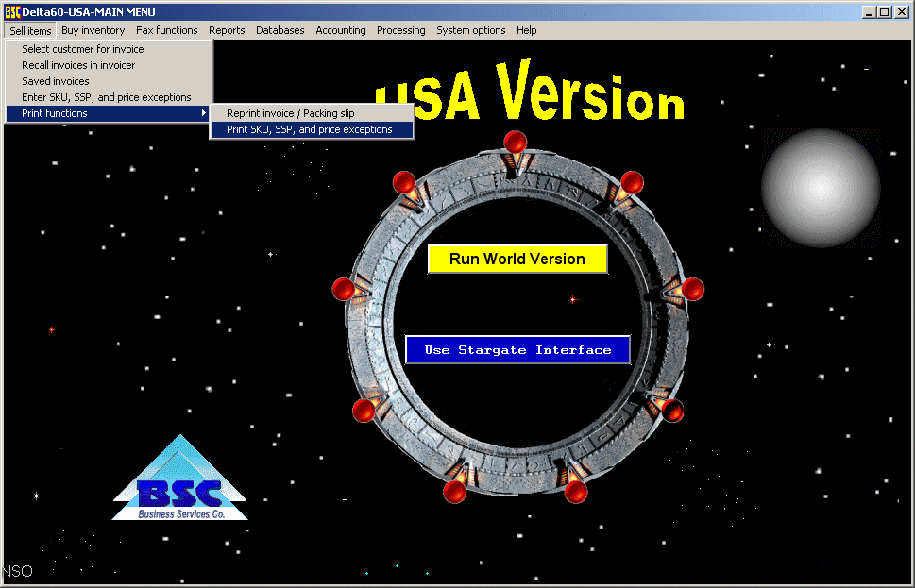Click the glowing planet graphic

820,188
